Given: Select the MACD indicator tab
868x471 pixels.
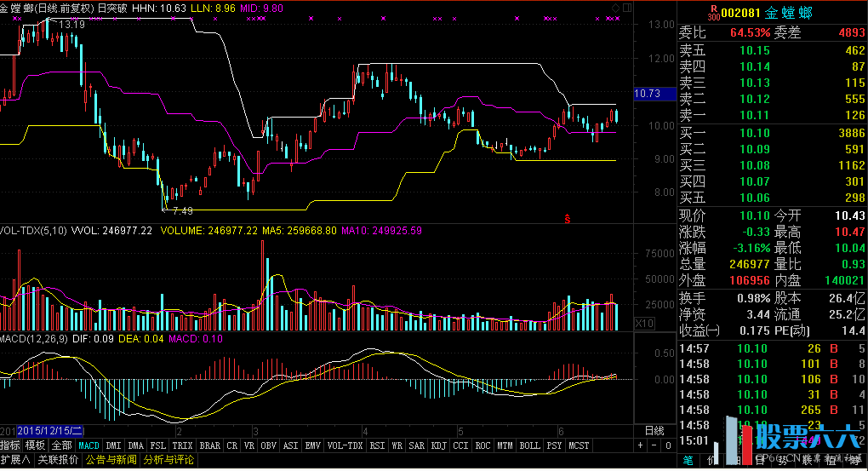Looking at the screenshot, I should [x=89, y=445].
